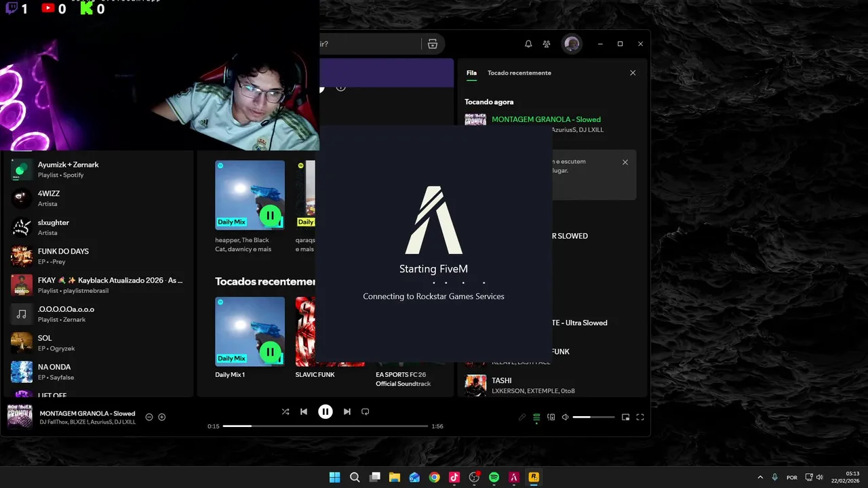This screenshot has height=488, width=868.
Task: Open OBS Studio from taskbar
Action: [x=474, y=477]
